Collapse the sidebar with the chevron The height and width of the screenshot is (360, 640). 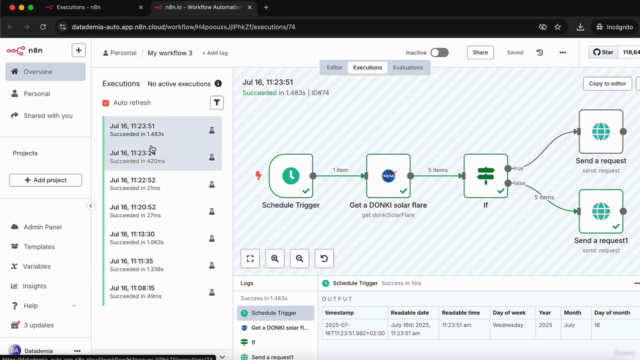[91, 206]
